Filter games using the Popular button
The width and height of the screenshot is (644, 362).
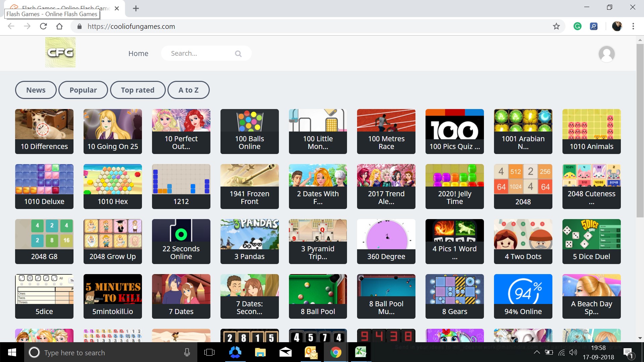click(83, 90)
